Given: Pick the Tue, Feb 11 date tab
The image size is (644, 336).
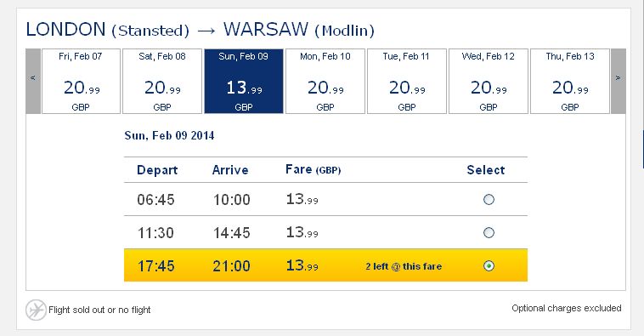Looking at the screenshot, I should click(407, 81).
